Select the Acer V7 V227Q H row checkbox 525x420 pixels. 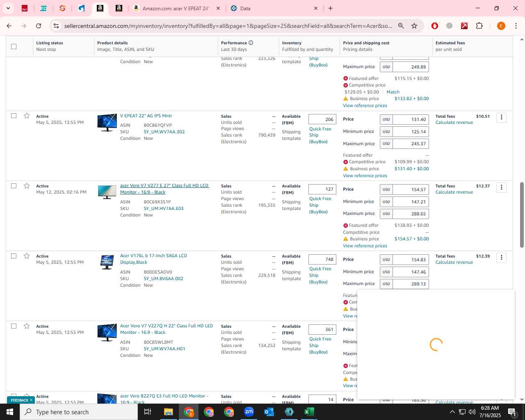click(14, 326)
